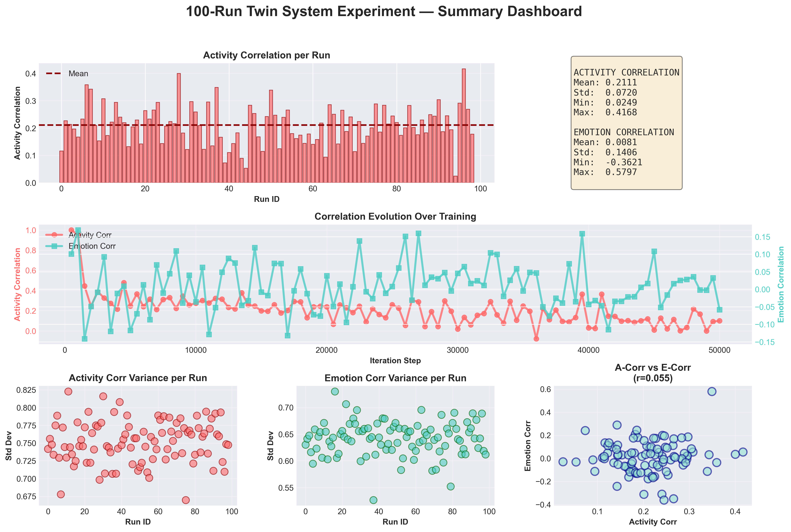791x532 pixels.
Task: Click the highest green point in Emotion Variance
Action: [x=335, y=391]
